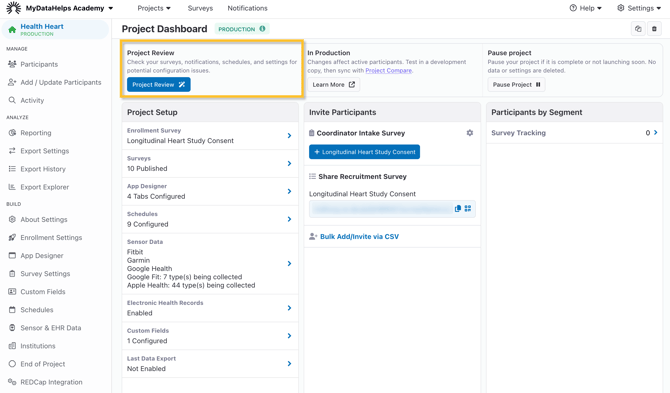
Task: Open the Projects dropdown menu
Action: click(x=154, y=8)
